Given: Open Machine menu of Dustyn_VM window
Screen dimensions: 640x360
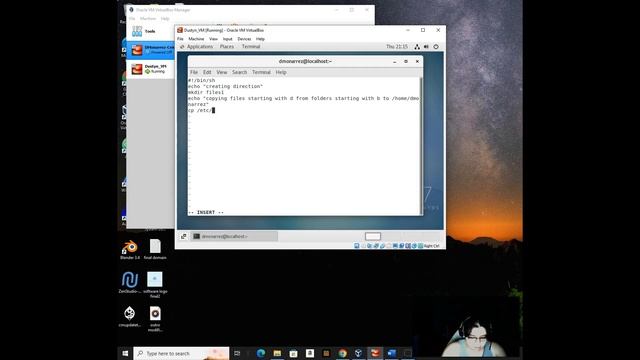Looking at the screenshot, I should [196, 39].
